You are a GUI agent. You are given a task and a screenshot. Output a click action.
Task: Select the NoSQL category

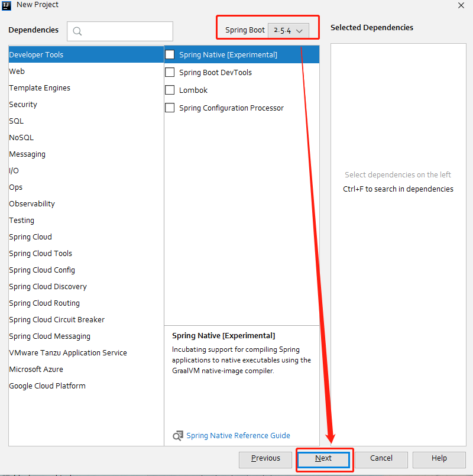coord(86,138)
